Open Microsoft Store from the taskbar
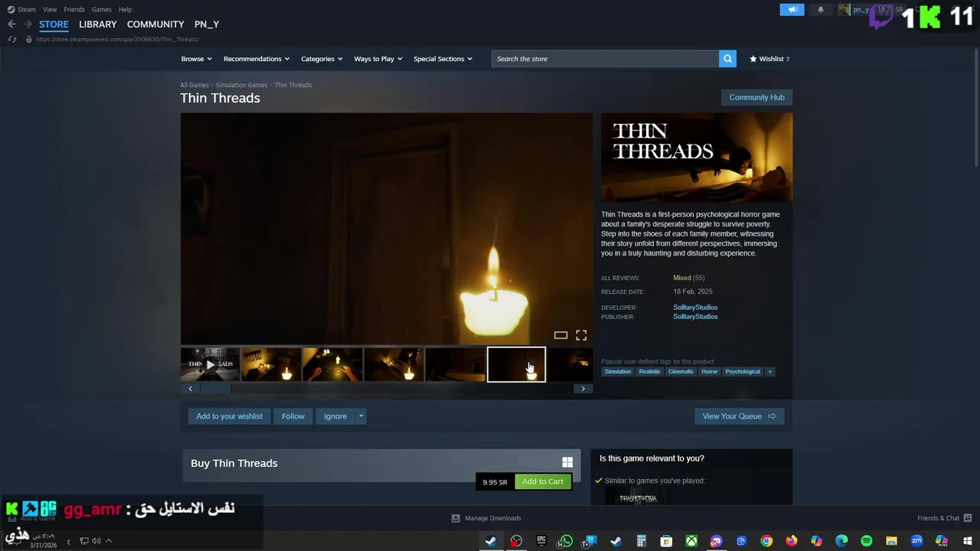 (666, 541)
